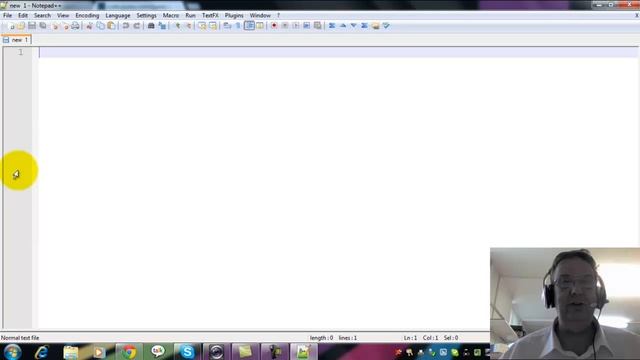Open the Encoding menu
The image size is (640, 360).
point(87,16)
